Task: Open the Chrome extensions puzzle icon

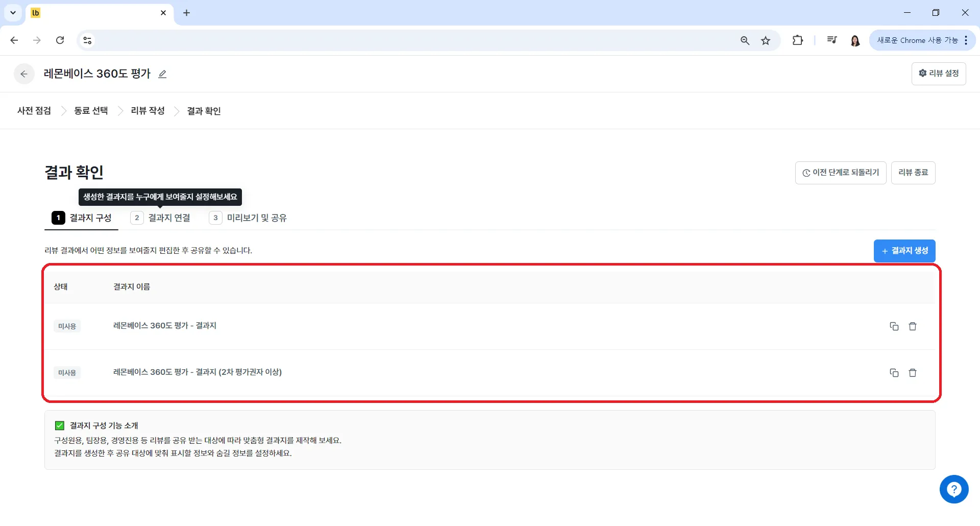Action: point(797,40)
